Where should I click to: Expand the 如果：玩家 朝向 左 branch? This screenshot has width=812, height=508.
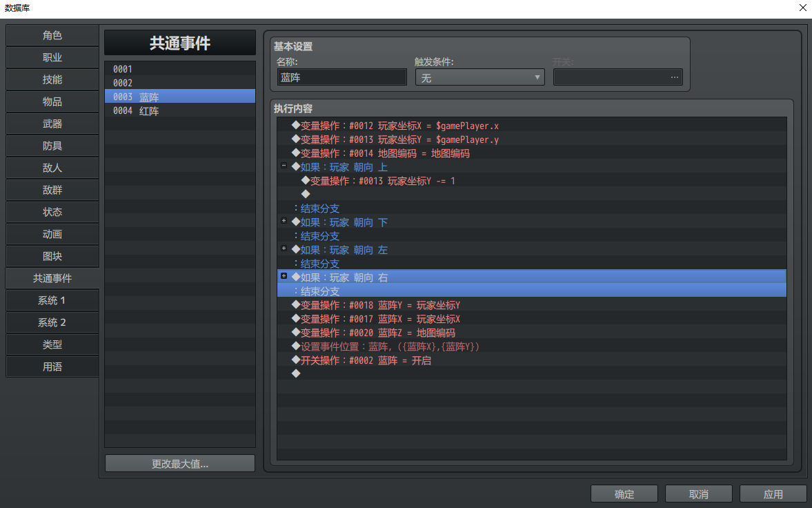click(x=284, y=248)
